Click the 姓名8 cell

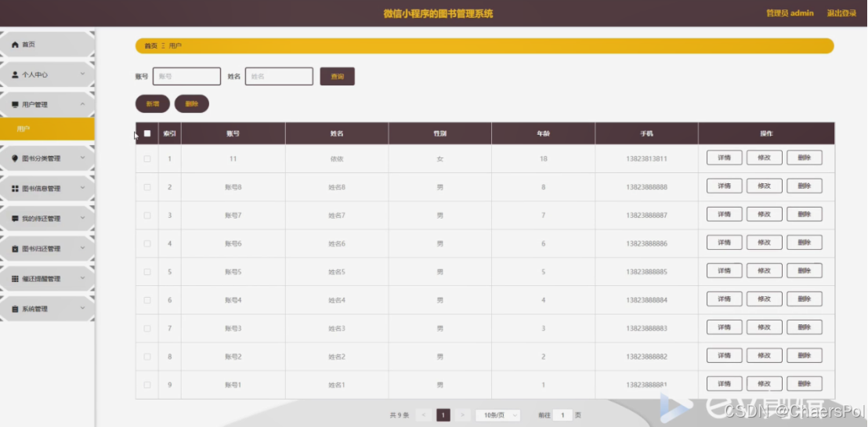pos(337,187)
